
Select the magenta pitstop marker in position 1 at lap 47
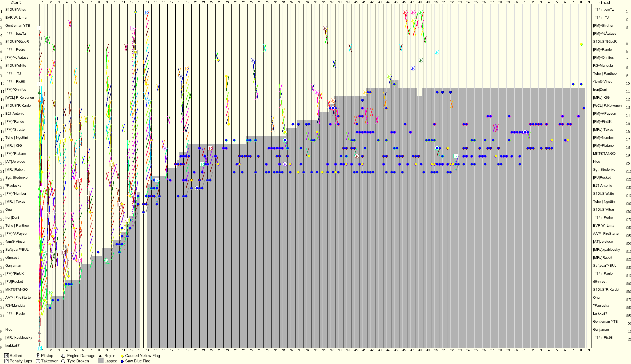click(413, 12)
